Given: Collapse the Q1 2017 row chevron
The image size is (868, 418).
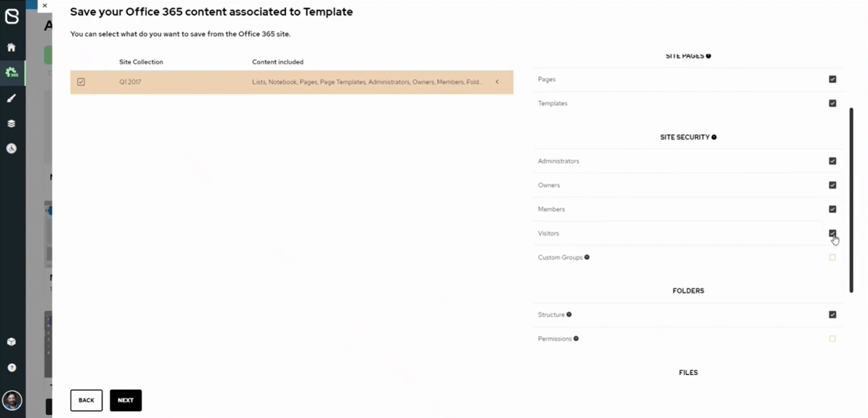Looking at the screenshot, I should (497, 82).
